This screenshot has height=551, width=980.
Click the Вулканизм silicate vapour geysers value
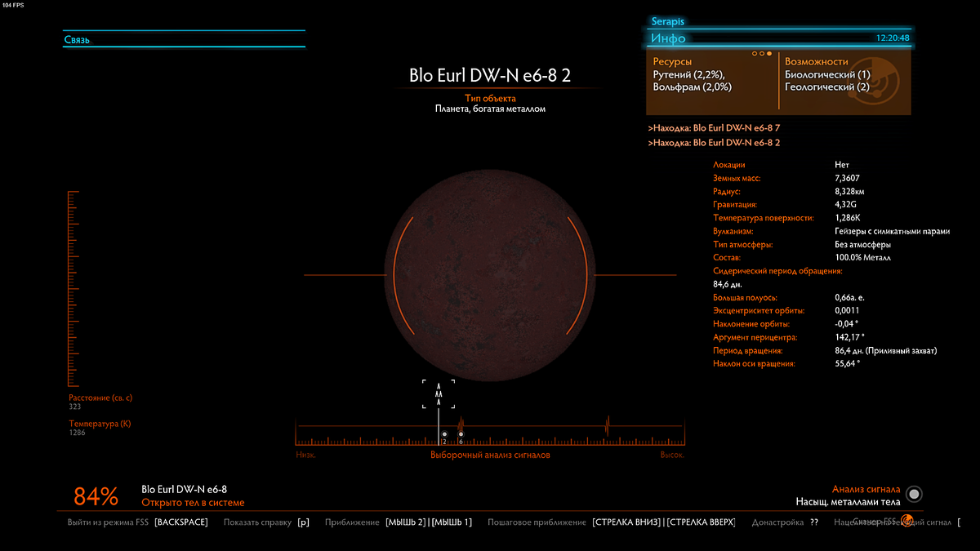893,231
